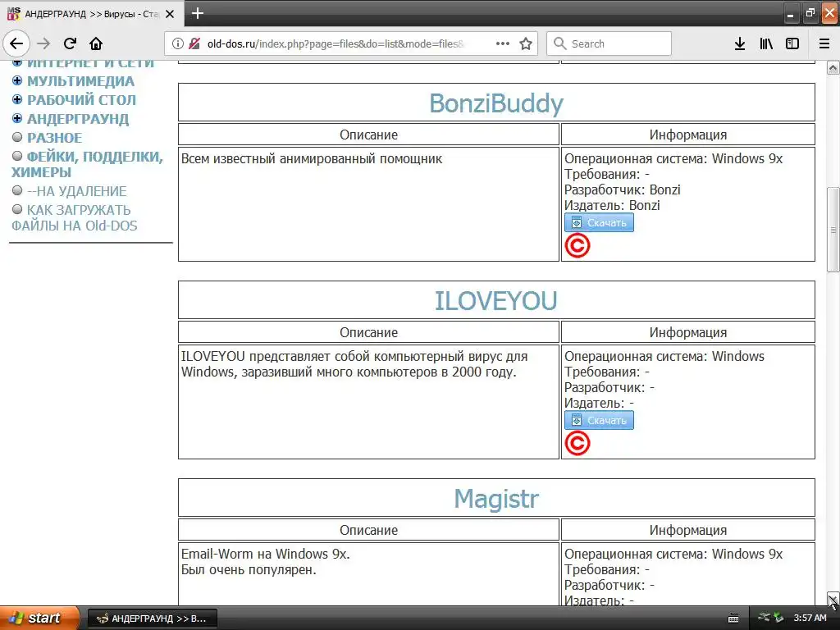Go back to the previous page
Screen dimensions: 840x630
point(16,43)
